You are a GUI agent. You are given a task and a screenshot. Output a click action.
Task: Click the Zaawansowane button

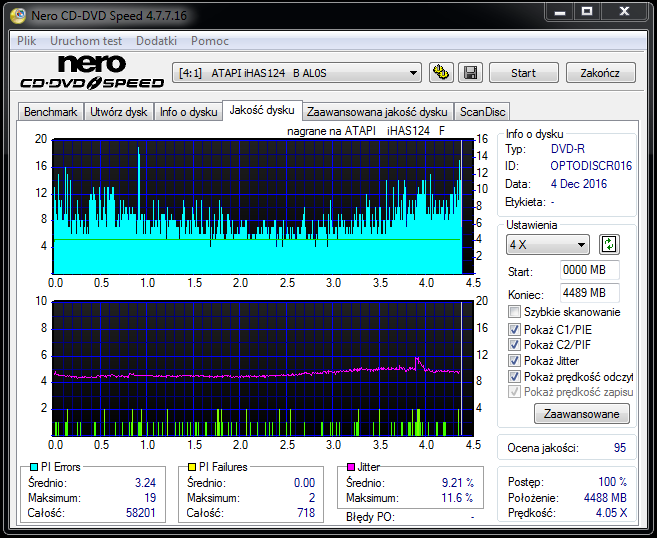582,414
